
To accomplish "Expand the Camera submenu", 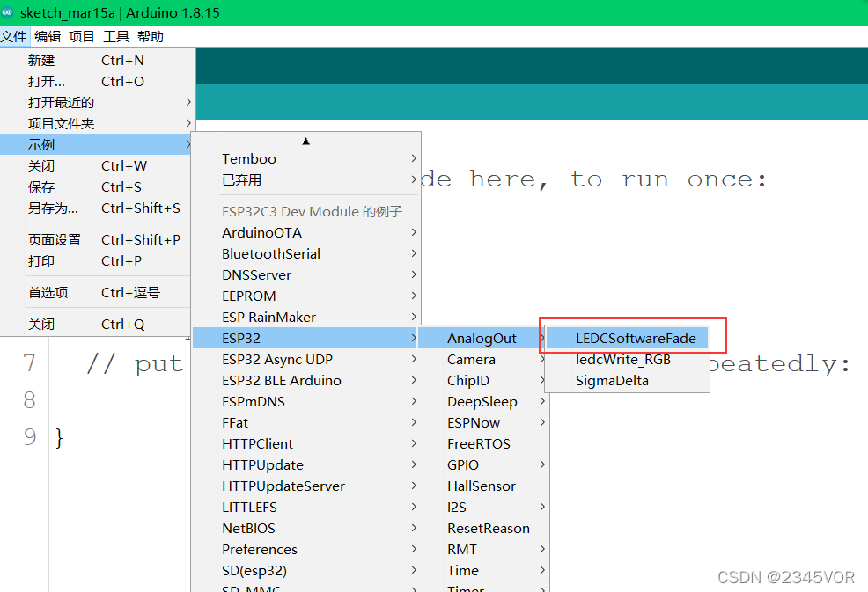I will coord(482,359).
